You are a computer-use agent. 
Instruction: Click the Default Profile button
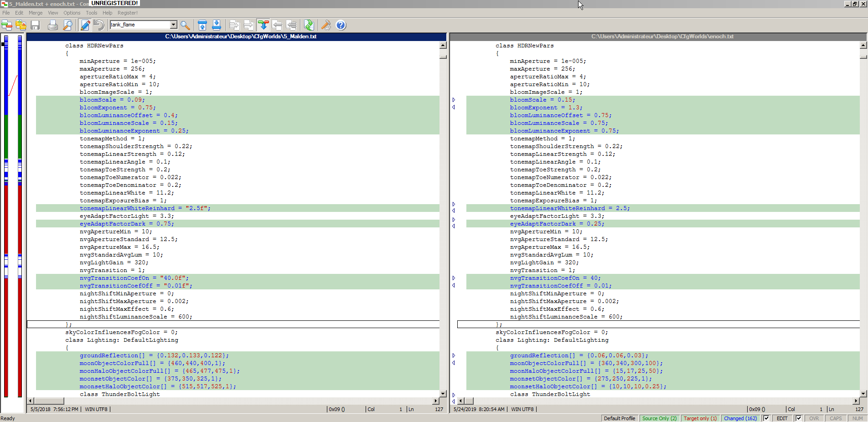[x=619, y=418]
